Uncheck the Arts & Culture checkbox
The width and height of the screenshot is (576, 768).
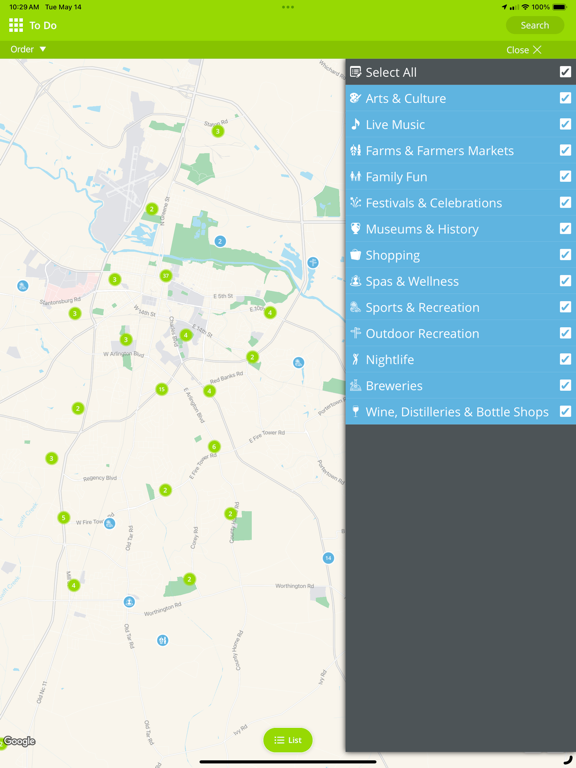pyautogui.click(x=565, y=98)
